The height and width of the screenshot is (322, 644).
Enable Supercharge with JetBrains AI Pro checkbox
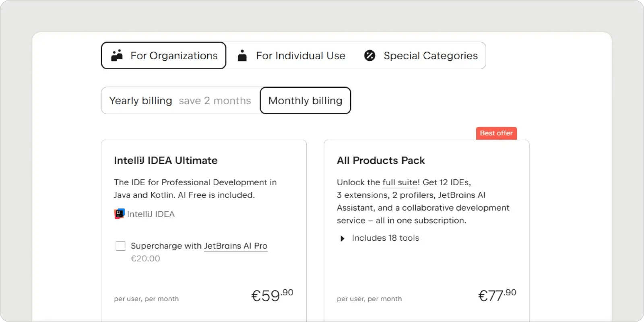coord(120,246)
